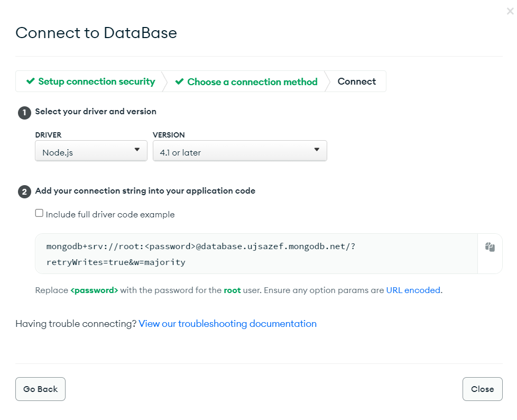
Task: Click the Go Back button
Action: [40, 389]
